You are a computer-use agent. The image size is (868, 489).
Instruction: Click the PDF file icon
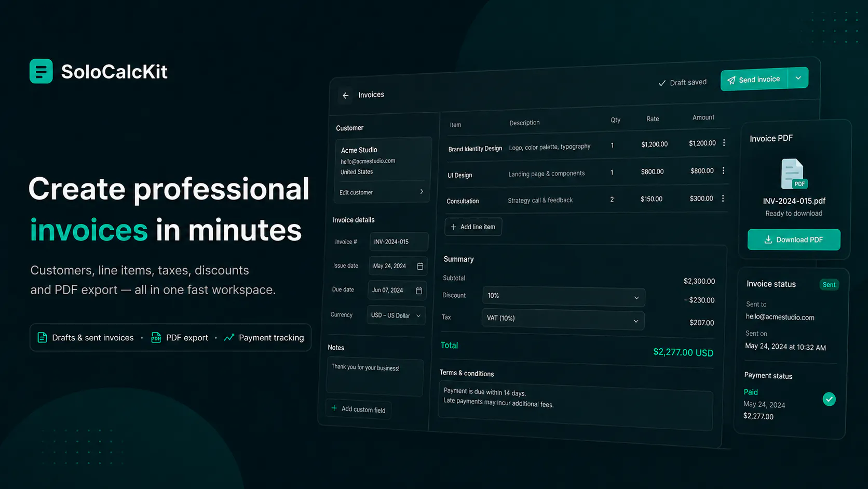[794, 174]
